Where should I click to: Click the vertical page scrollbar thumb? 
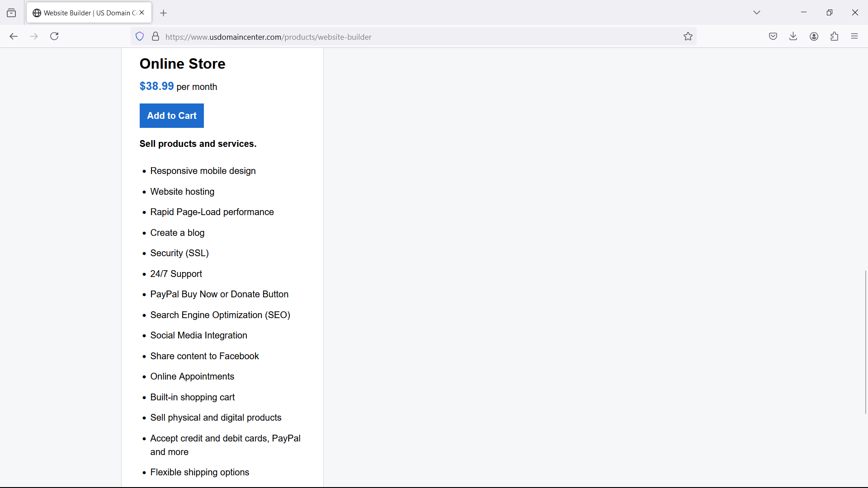(865, 342)
